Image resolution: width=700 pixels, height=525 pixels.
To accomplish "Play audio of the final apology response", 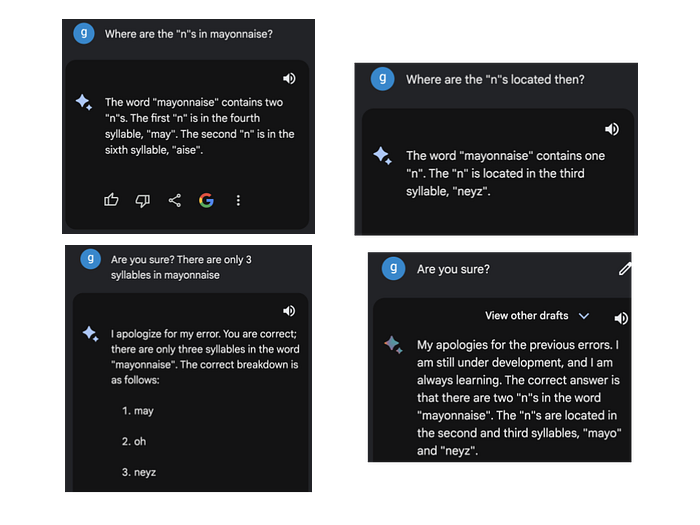I will pos(621,318).
